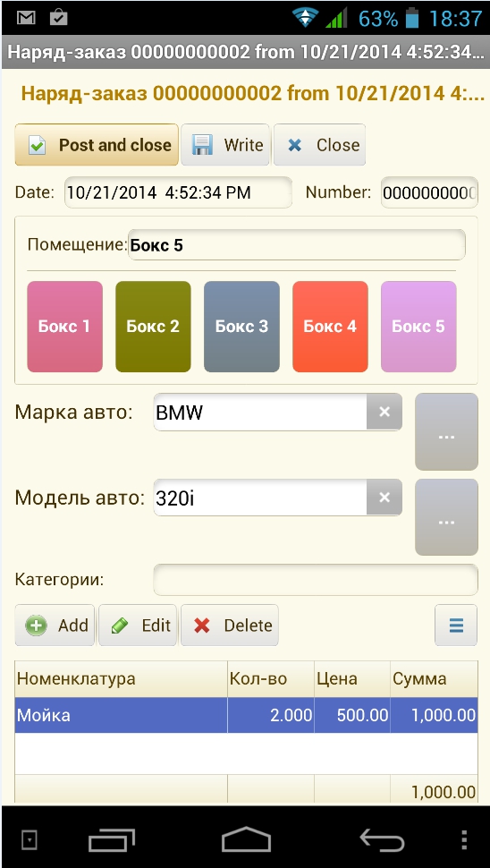Viewport: 490px width, 868px height.
Task: Delete the row with the red X icon
Action: (230, 625)
